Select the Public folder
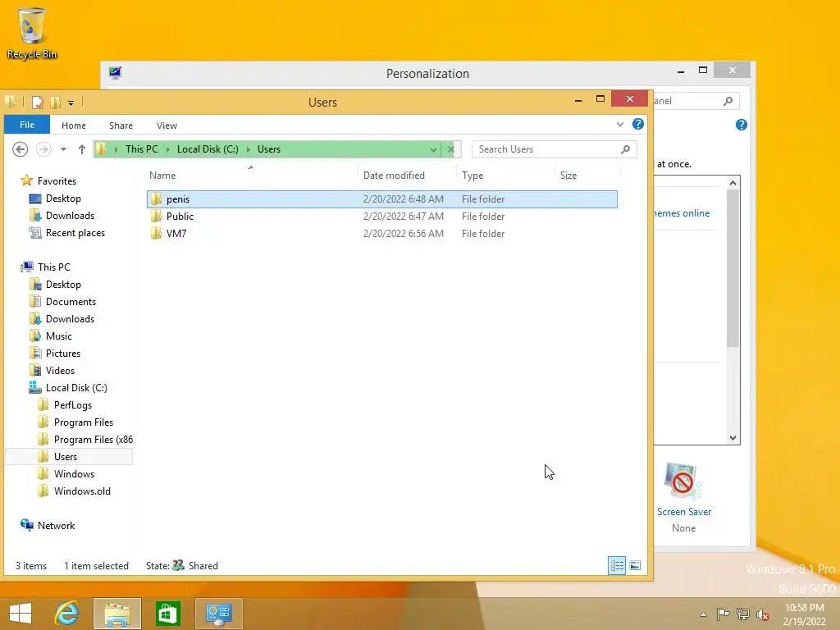This screenshot has height=630, width=840. 381,217
